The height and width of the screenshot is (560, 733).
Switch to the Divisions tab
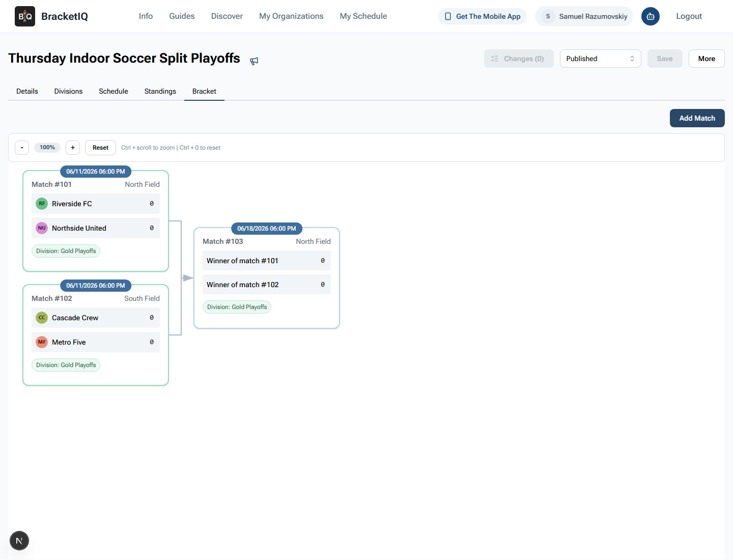click(68, 91)
